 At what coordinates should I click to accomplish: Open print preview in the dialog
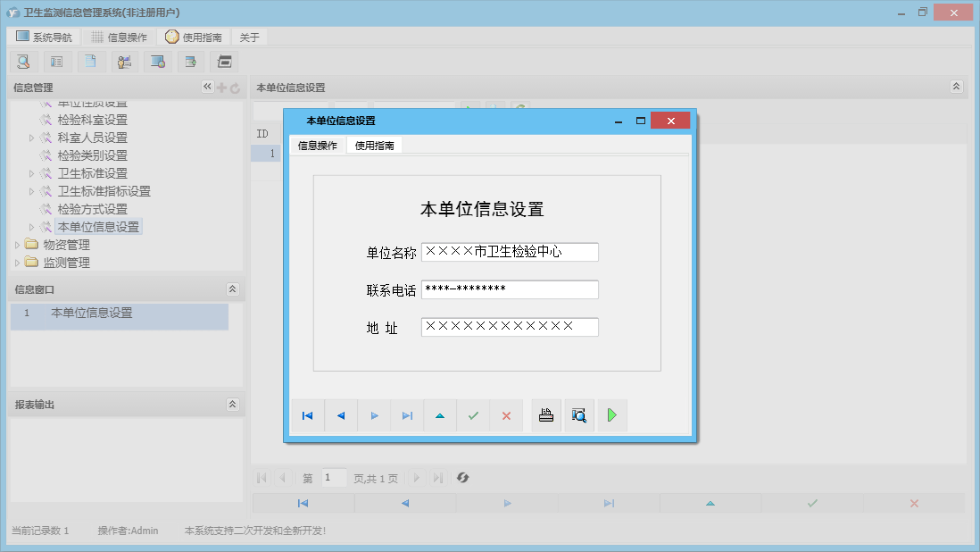coord(578,414)
